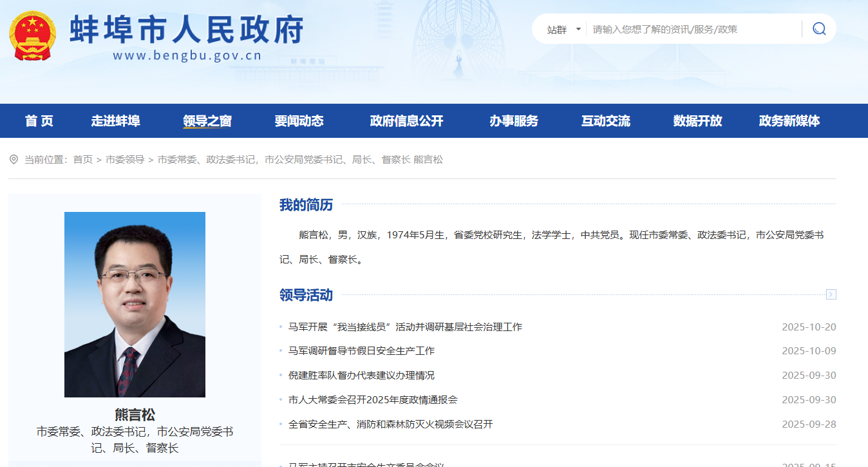This screenshot has width=868, height=467.
Task: Open 要闻动态 in the navigation bar
Action: (299, 121)
